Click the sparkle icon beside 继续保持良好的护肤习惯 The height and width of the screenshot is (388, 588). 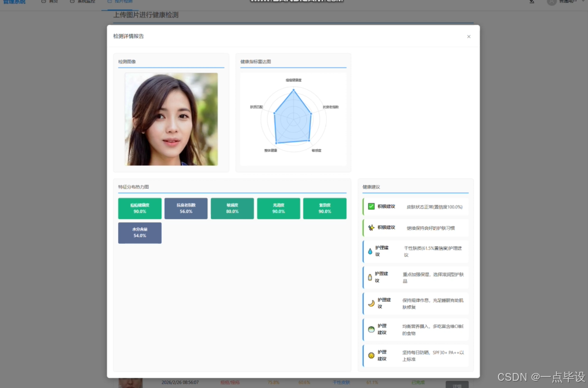[371, 228]
